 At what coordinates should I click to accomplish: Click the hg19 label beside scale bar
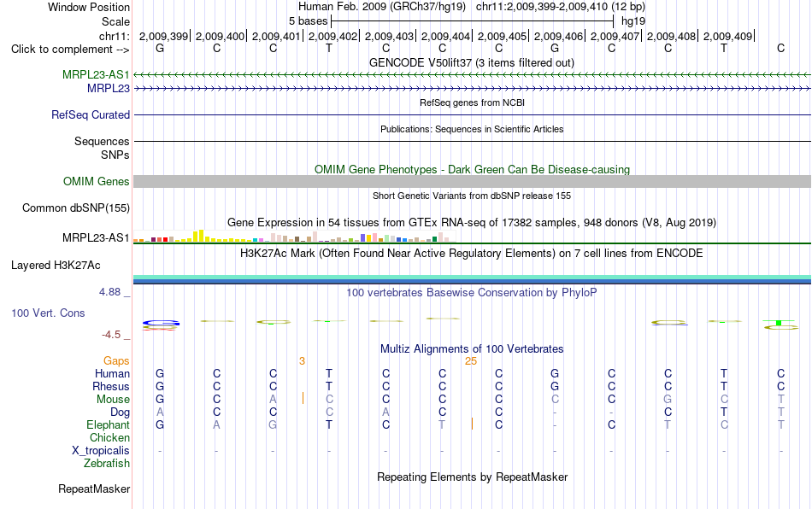click(633, 21)
